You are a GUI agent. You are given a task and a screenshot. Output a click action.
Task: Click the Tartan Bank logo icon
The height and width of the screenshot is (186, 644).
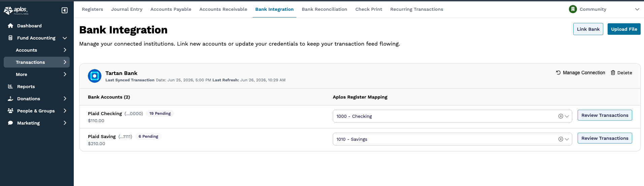click(95, 76)
